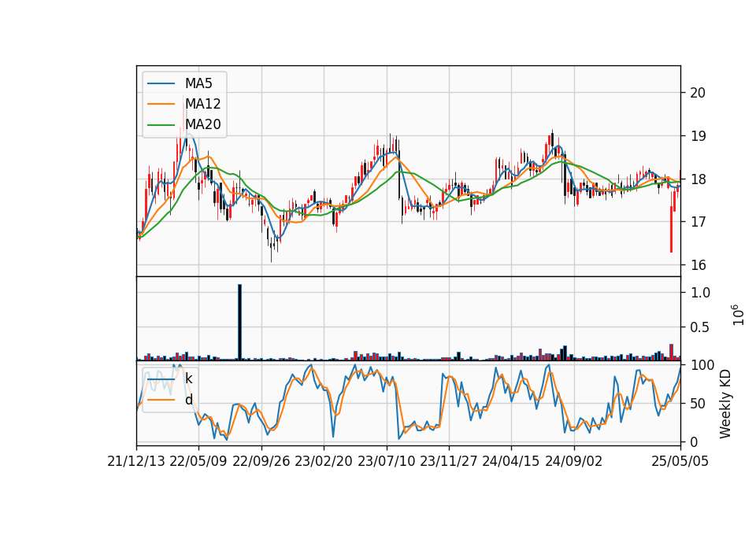The image size is (756, 543).
Task: Click the green MA20 legend line sample
Action: click(161, 125)
